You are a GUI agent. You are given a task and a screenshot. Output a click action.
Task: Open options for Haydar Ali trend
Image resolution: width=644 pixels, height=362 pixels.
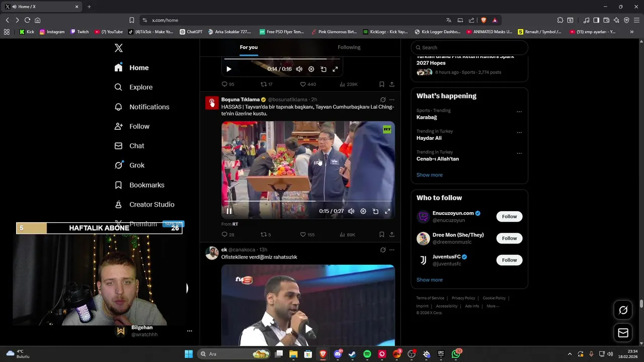pyautogui.click(x=519, y=133)
